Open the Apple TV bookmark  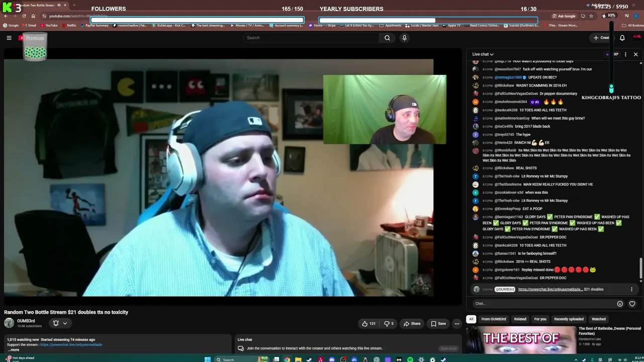[451, 25]
